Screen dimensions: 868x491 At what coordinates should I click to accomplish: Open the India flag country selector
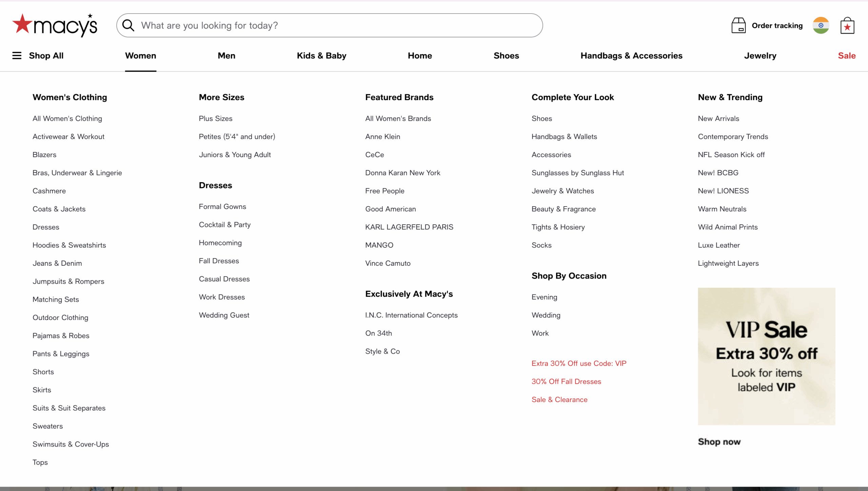(821, 25)
